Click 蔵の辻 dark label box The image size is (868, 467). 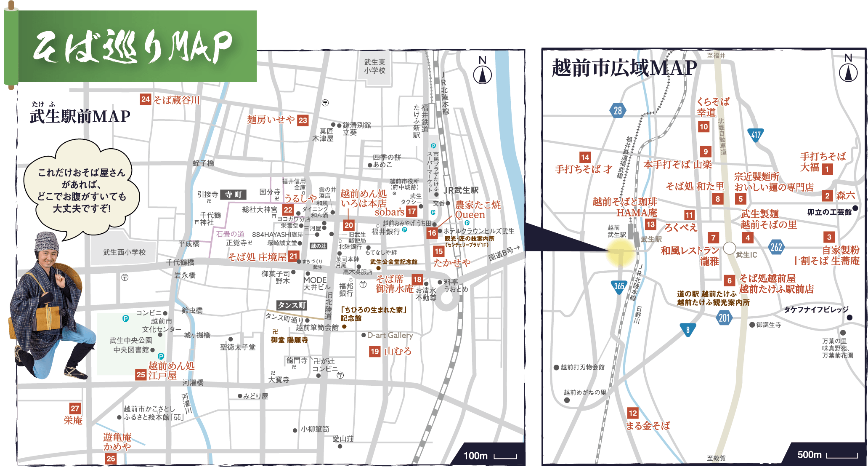coord(319,246)
